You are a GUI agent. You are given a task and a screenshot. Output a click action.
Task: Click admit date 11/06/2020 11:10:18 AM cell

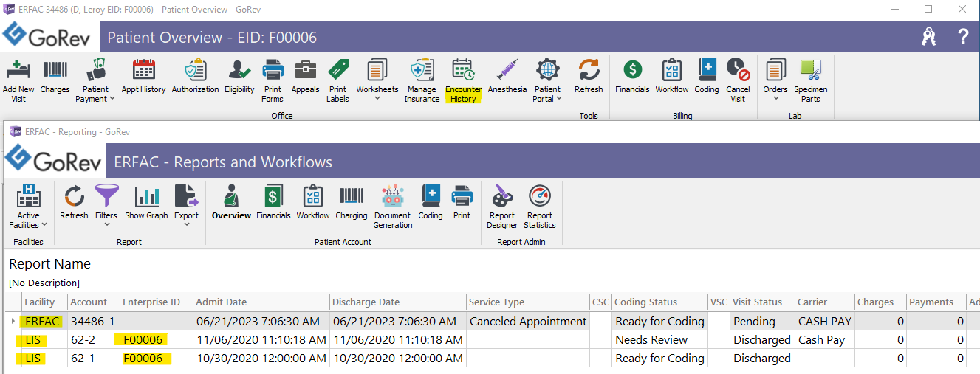pos(261,339)
